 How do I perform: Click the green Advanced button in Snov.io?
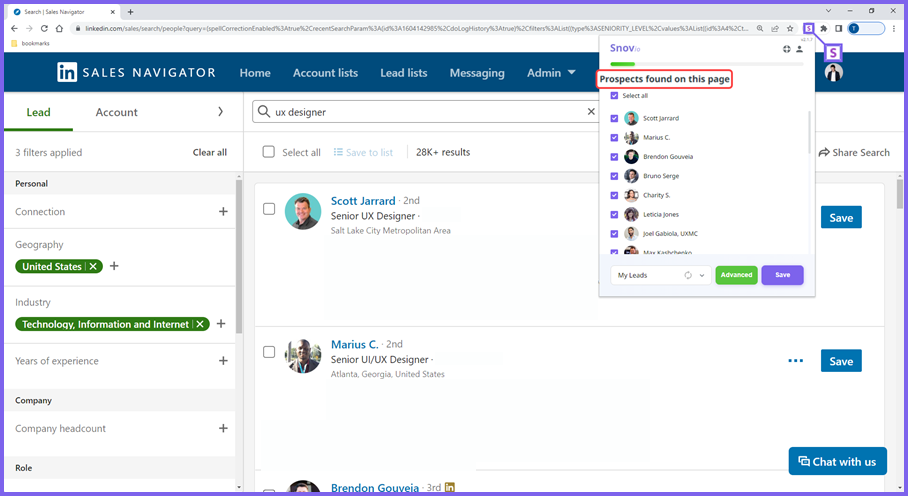pyautogui.click(x=736, y=275)
